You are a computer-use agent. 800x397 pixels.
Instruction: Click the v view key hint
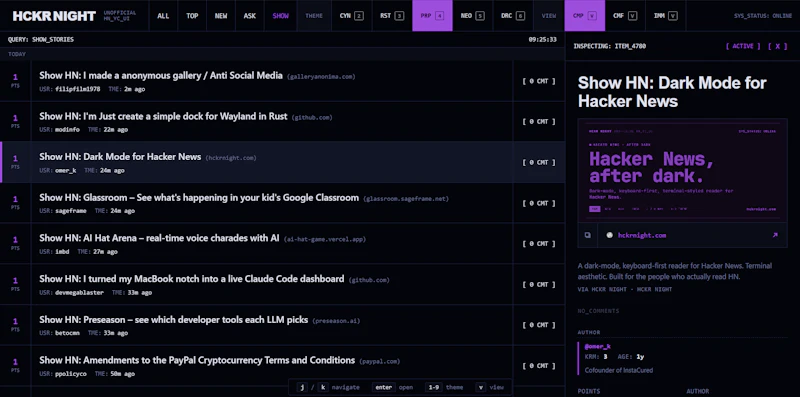481,387
